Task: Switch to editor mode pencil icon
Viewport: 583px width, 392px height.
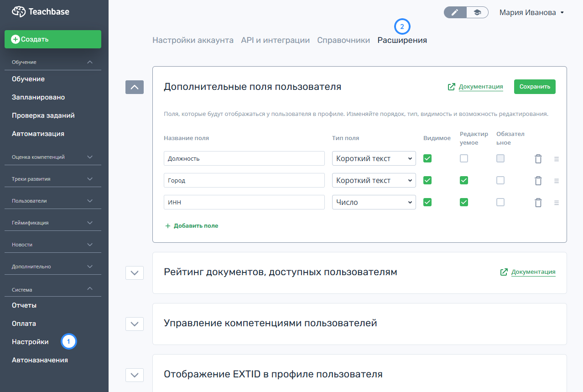Action: pyautogui.click(x=455, y=12)
